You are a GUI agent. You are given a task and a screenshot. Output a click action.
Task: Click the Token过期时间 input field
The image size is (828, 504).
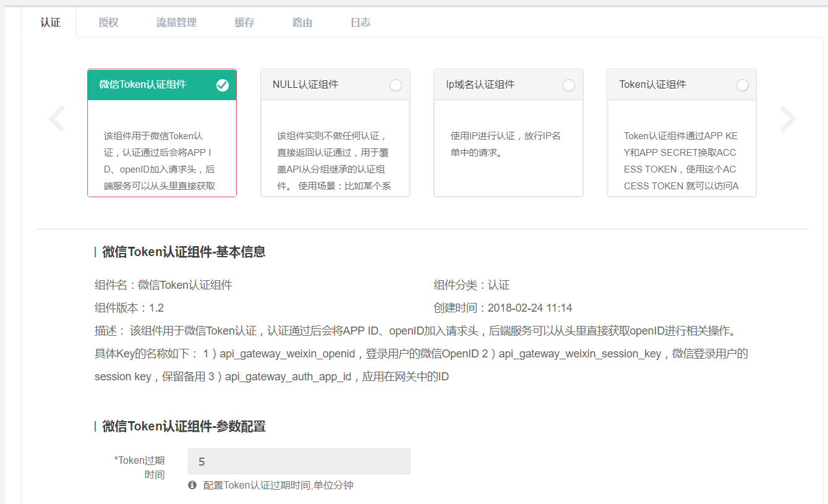coord(299,461)
